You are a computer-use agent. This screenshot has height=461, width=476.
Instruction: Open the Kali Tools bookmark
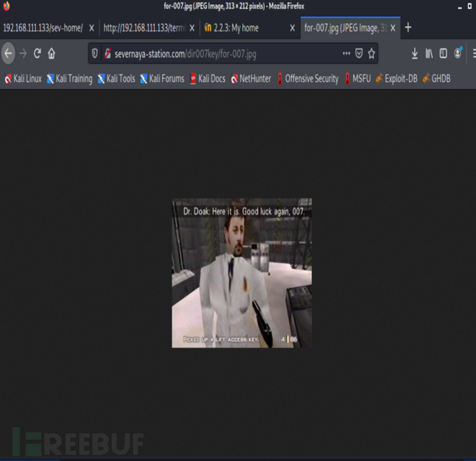click(x=117, y=79)
